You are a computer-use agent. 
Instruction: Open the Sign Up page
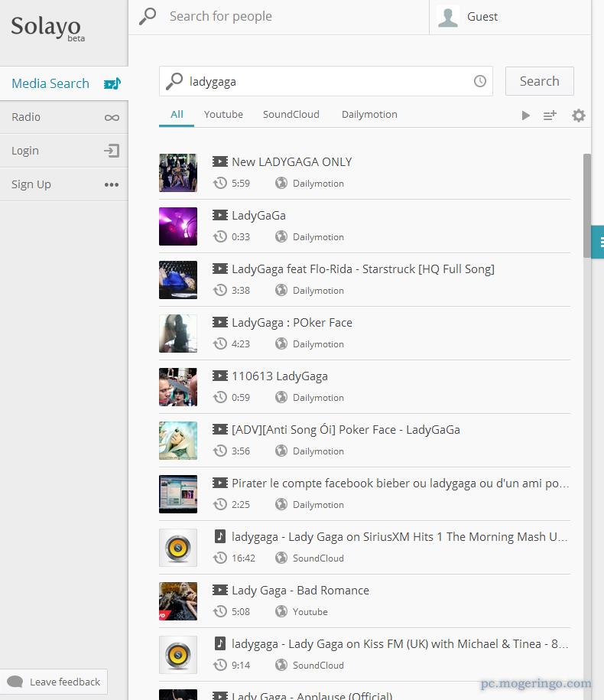63,184
